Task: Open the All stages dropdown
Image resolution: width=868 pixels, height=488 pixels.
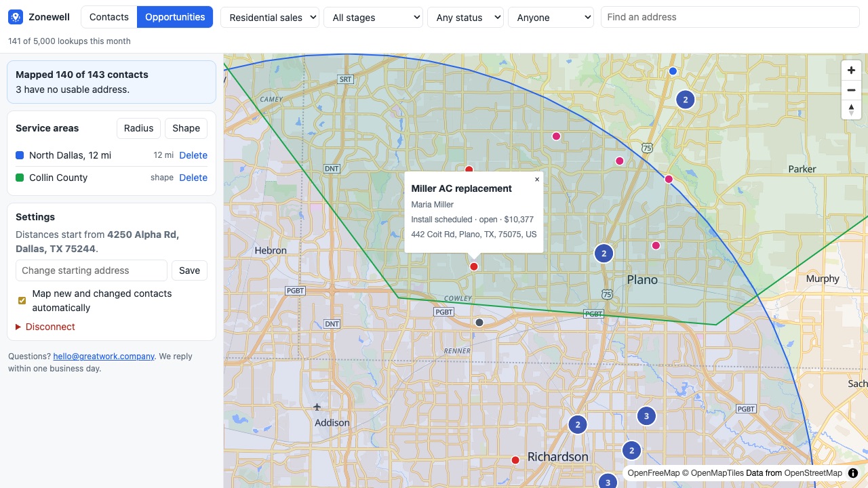Action: point(373,18)
